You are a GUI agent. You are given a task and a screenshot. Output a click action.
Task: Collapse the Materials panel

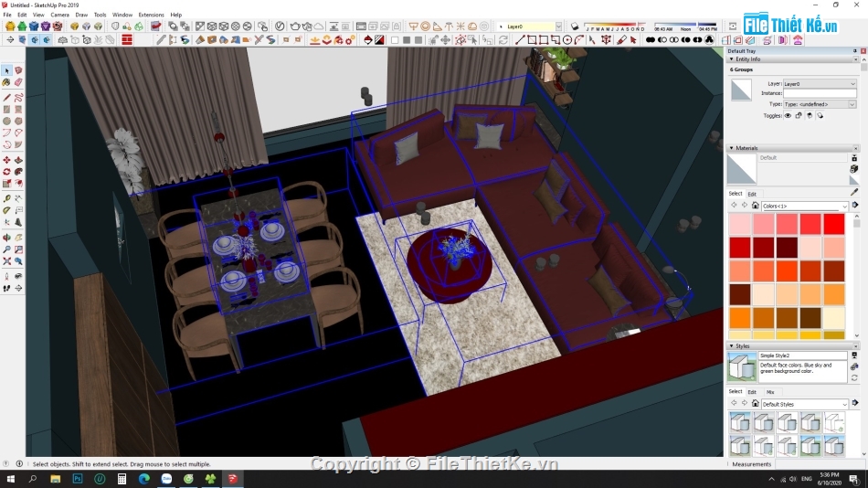(x=731, y=148)
